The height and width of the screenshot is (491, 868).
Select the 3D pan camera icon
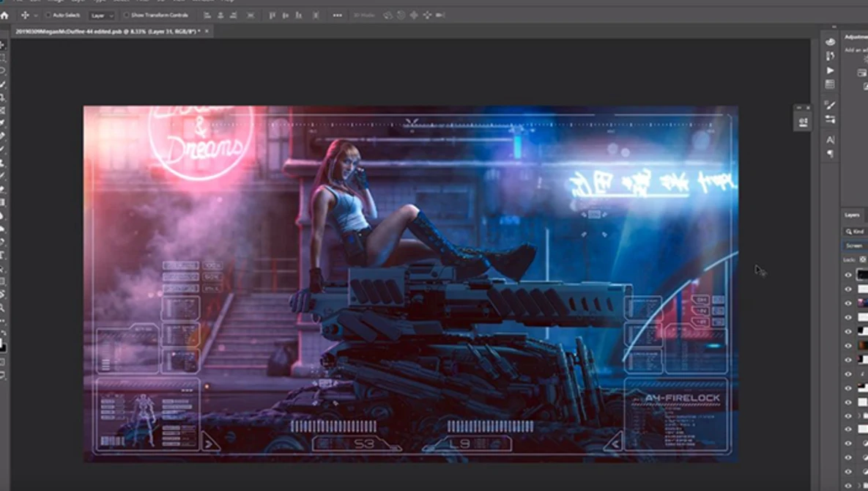click(x=414, y=15)
